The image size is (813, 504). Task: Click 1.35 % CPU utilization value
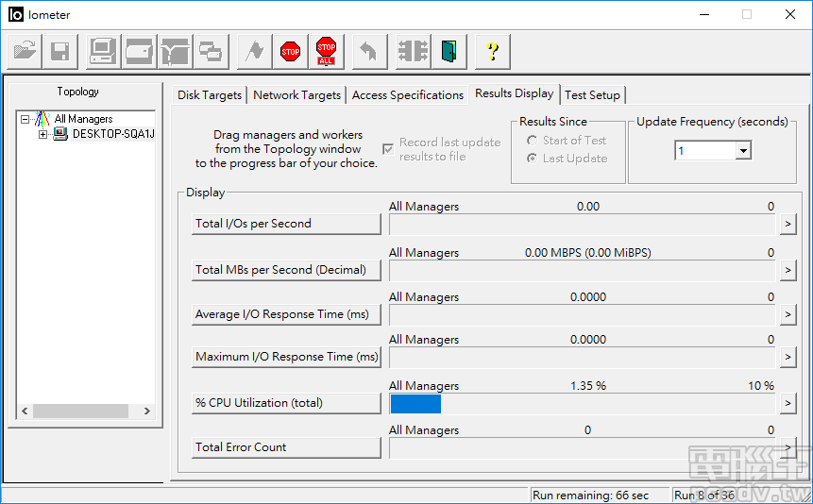588,386
